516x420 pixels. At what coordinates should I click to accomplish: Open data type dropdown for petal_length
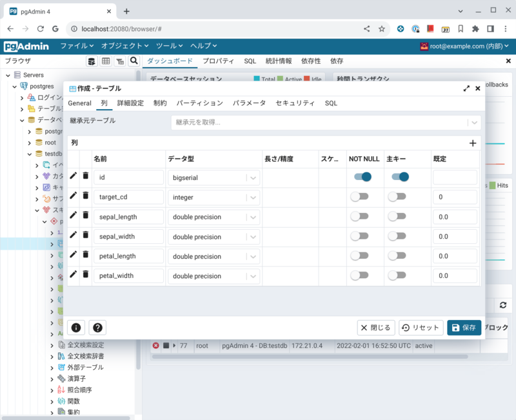(x=253, y=256)
